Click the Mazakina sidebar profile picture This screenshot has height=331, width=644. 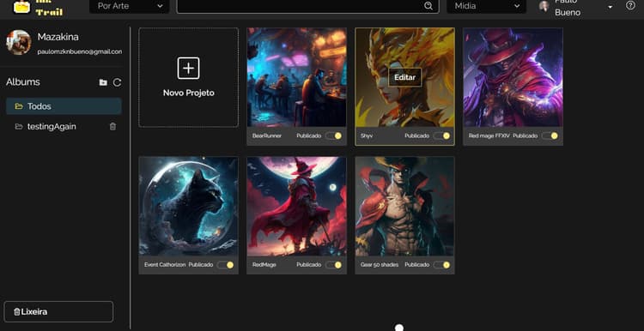point(19,42)
